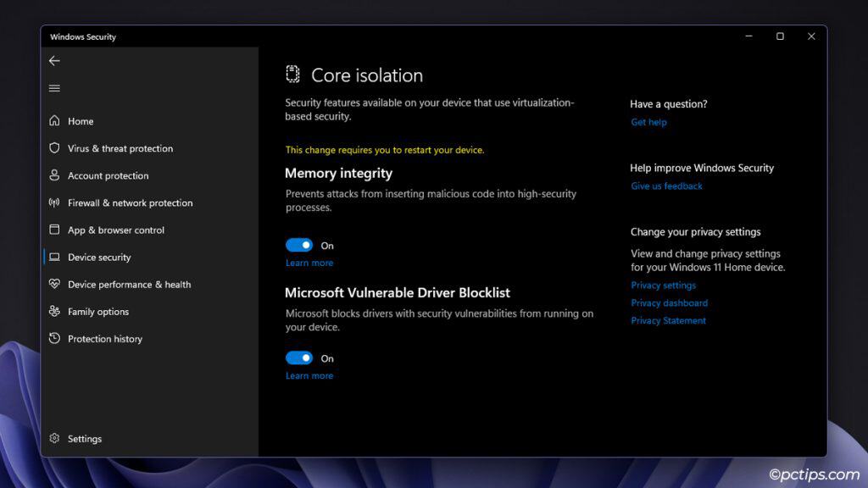
Task: Disable the Microsoft Vulnerable Driver Blocklist toggle
Action: [x=299, y=358]
